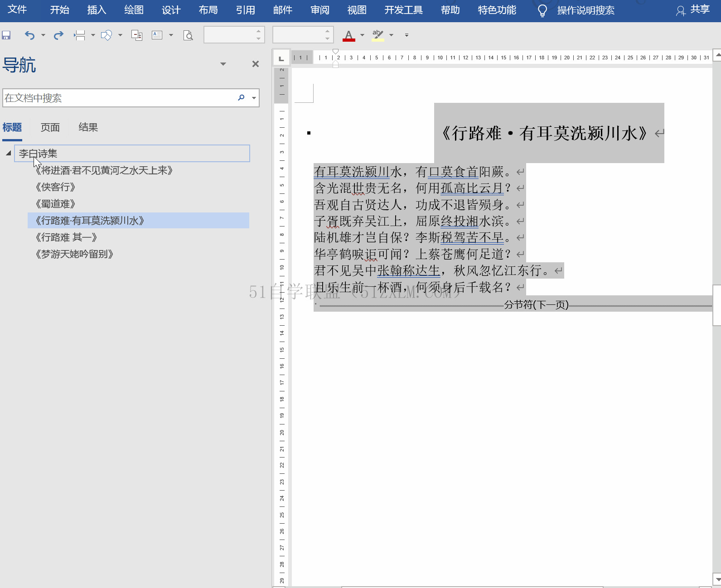The image size is (721, 588).
Task: Open the 开始 ribbon tab
Action: [x=60, y=10]
